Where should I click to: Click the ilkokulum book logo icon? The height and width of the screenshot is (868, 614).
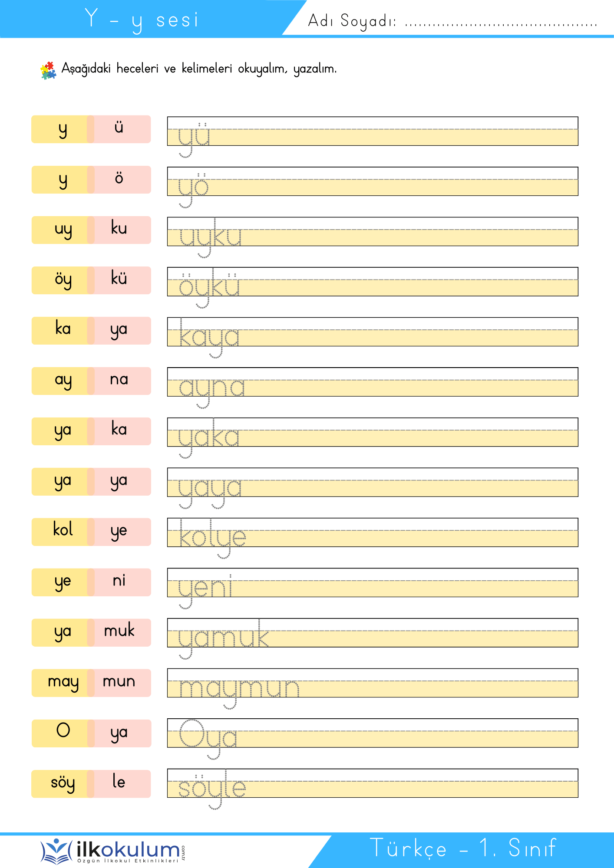[x=56, y=851]
